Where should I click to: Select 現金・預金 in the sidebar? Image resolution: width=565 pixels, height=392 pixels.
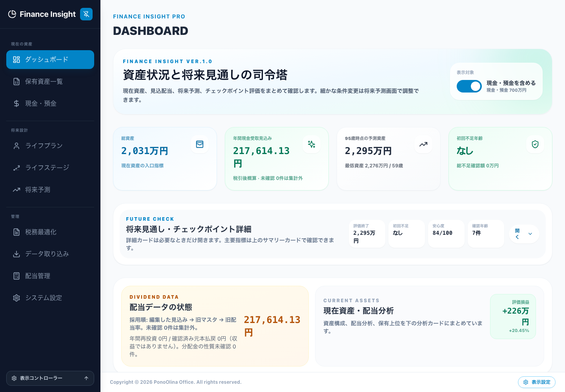tap(50, 103)
